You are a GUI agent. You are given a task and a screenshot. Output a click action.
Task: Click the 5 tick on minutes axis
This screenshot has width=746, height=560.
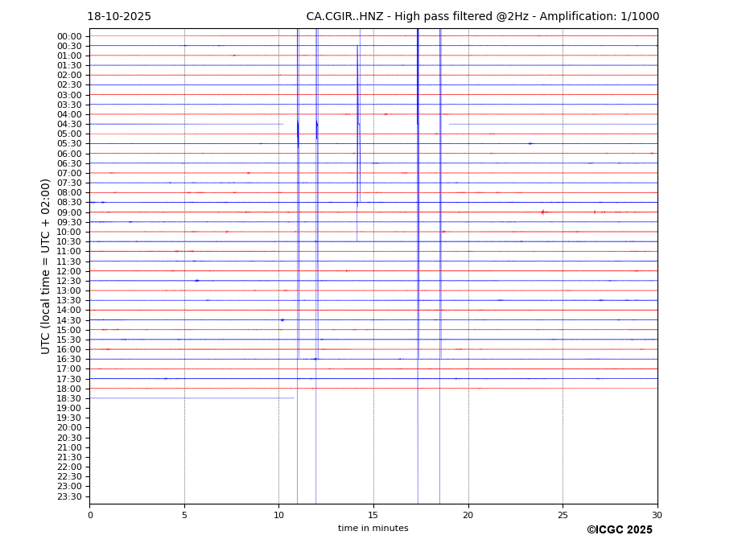[184, 515]
